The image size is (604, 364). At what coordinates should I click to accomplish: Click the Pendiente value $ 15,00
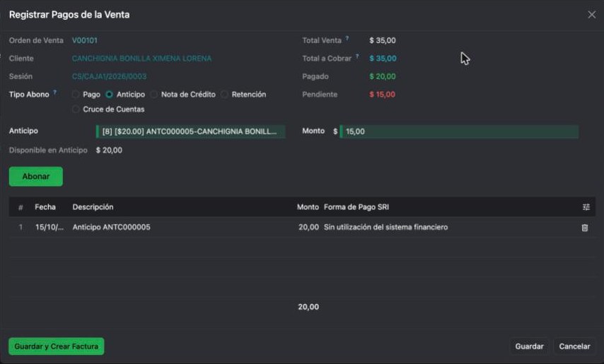pos(382,95)
